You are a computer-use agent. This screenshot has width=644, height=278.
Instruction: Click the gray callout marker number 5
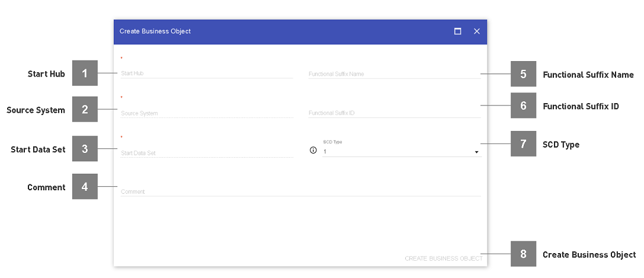click(x=523, y=74)
